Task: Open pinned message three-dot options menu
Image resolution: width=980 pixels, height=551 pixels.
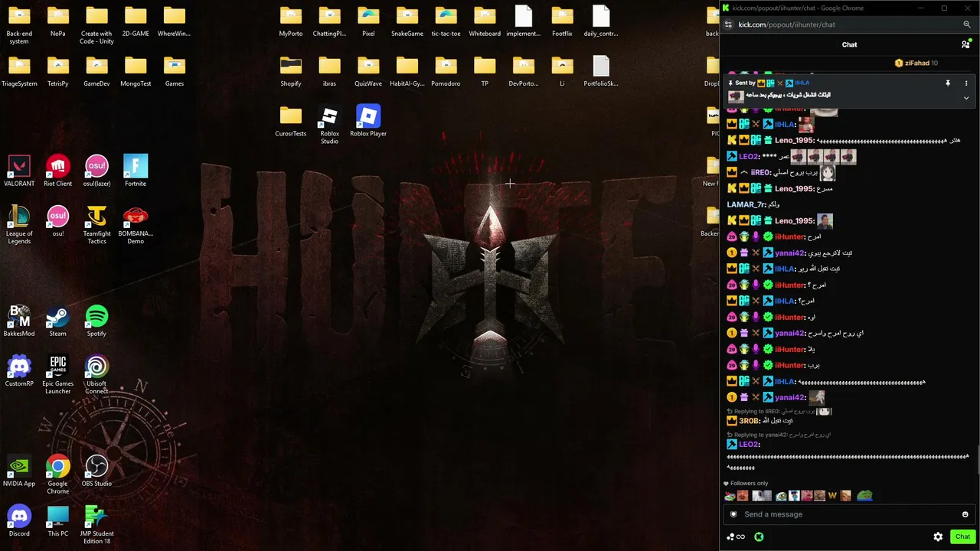Action: click(x=966, y=83)
